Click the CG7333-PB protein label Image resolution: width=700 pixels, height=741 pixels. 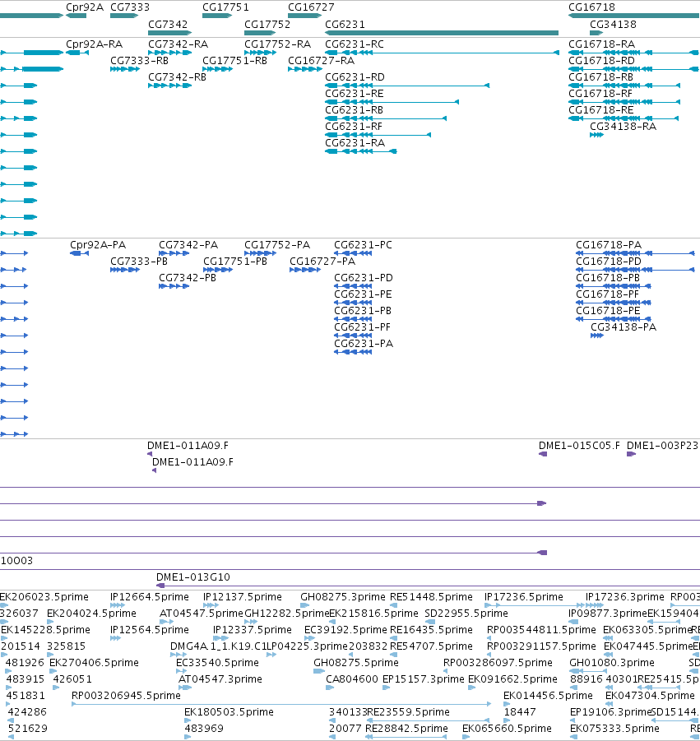pos(139,262)
